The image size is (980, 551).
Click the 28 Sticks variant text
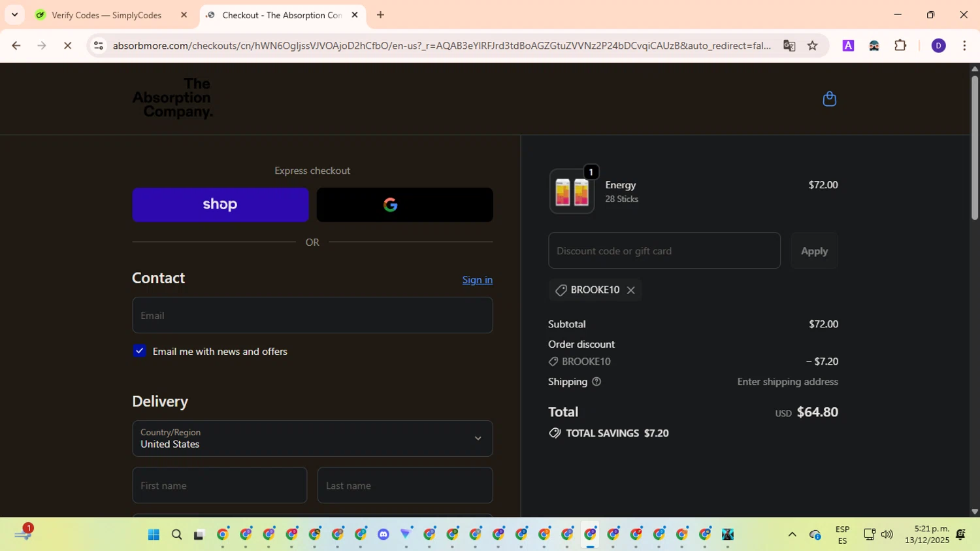coord(622,199)
